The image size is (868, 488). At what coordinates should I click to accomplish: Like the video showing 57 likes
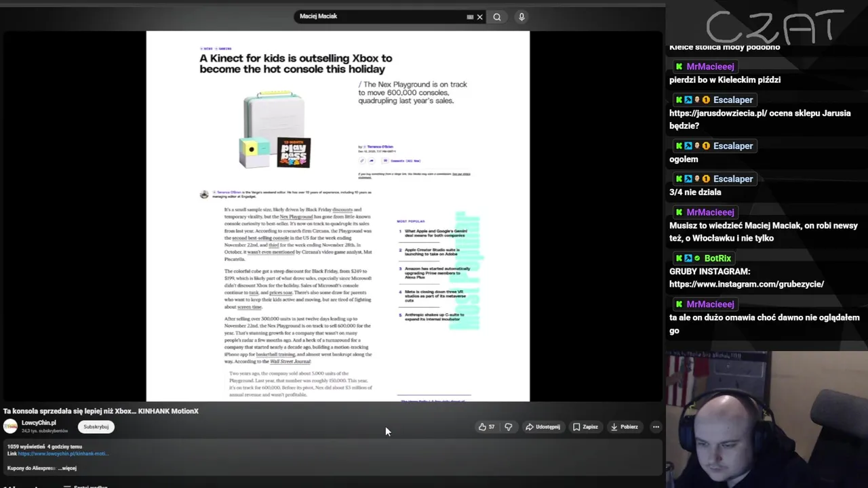coord(487,427)
